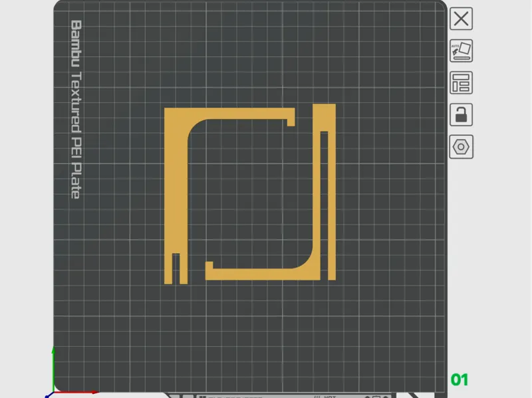The image size is (532, 398).
Task: Click the plate number 01 label
Action: coord(460,379)
